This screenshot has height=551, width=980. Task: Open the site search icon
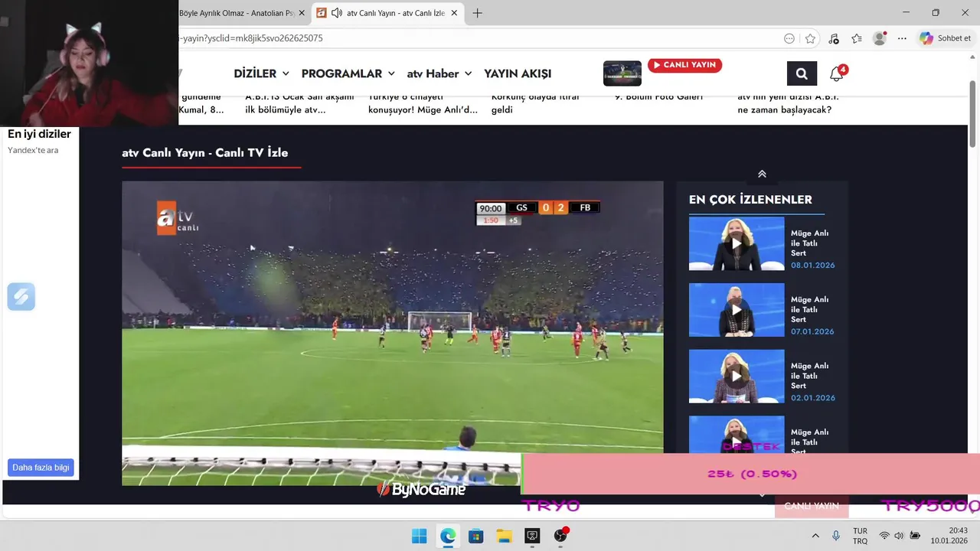[802, 73]
